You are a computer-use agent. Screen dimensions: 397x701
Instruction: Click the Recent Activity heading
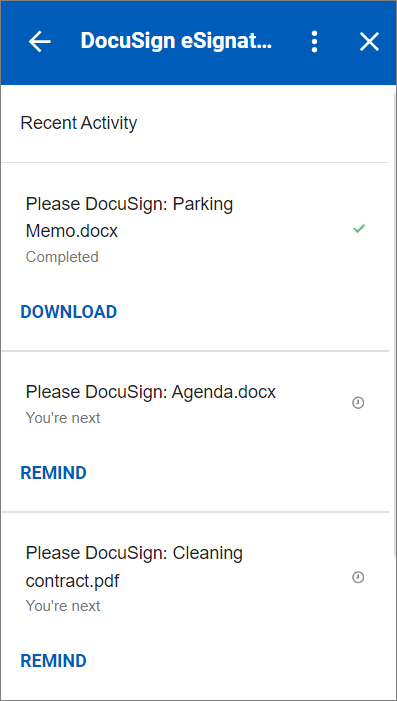pos(79,123)
